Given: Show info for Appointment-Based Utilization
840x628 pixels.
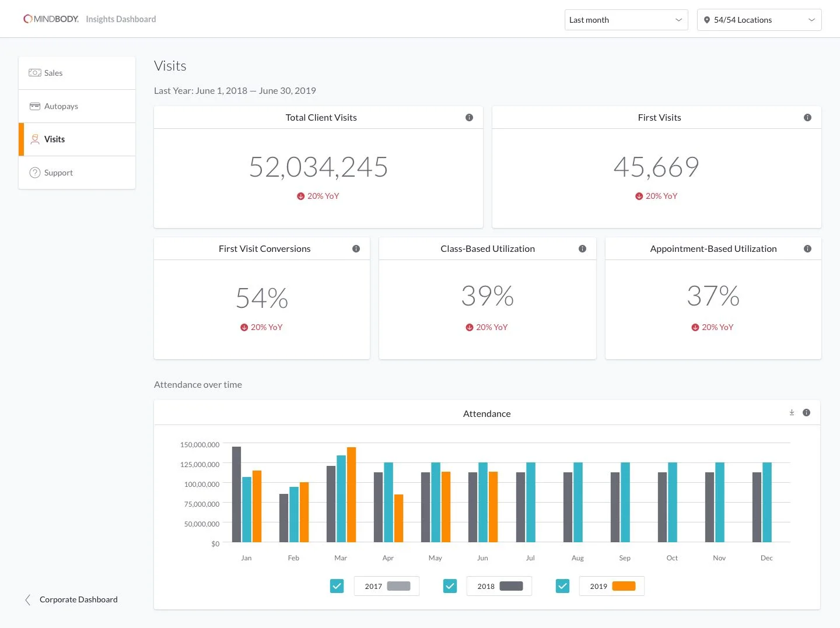Looking at the screenshot, I should tap(807, 249).
